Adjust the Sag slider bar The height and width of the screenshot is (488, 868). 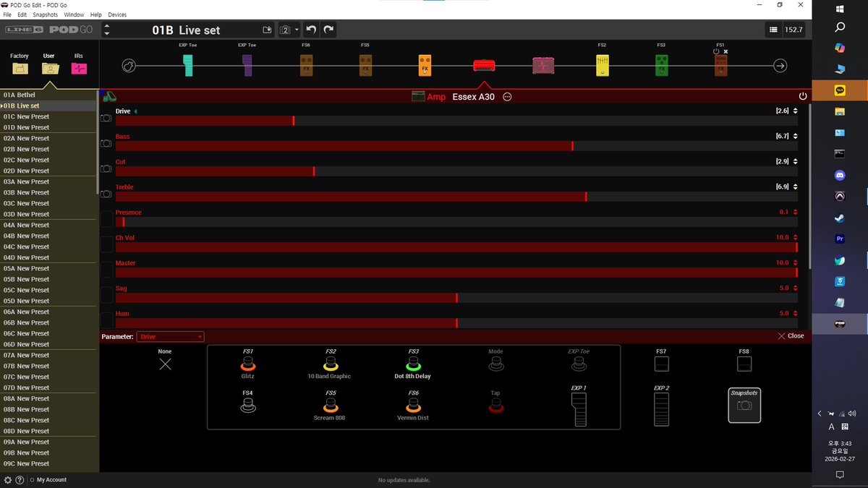(x=456, y=298)
